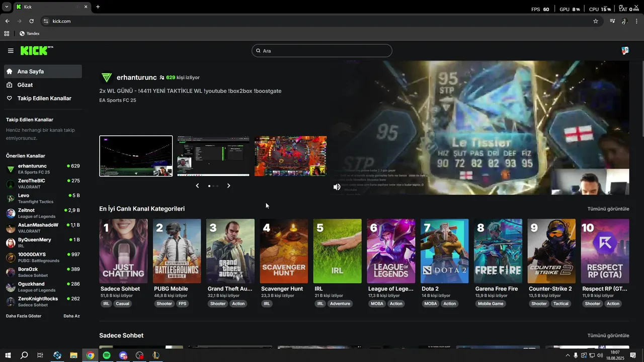Viewport: 644px width, 362px height.
Task: Click ByQueenMery avatar in recommended channels
Action: click(x=11, y=243)
